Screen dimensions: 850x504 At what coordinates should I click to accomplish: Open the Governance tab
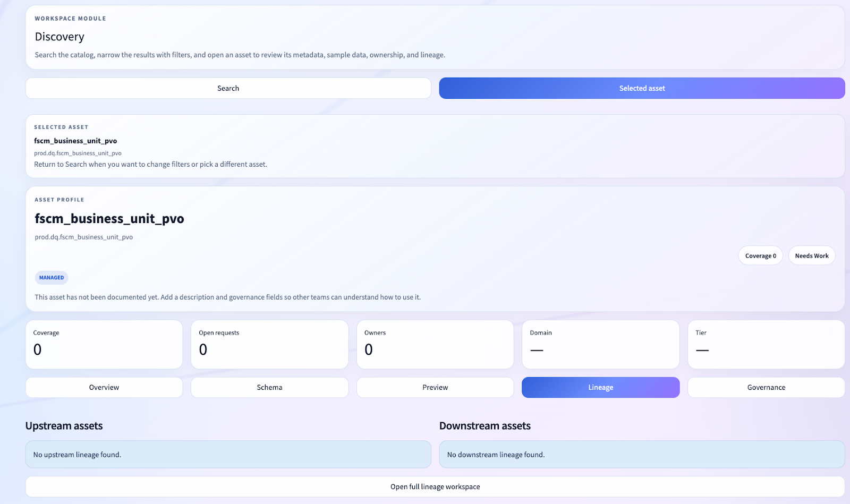coord(766,388)
